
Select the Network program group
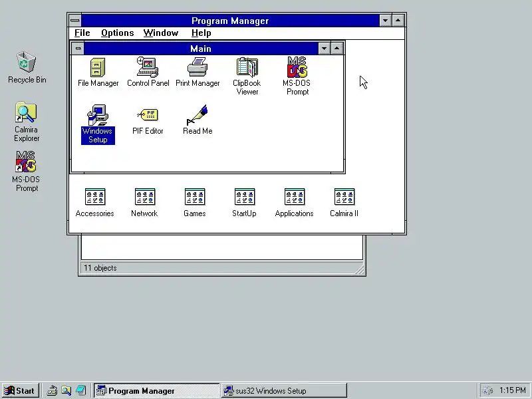coord(144,203)
